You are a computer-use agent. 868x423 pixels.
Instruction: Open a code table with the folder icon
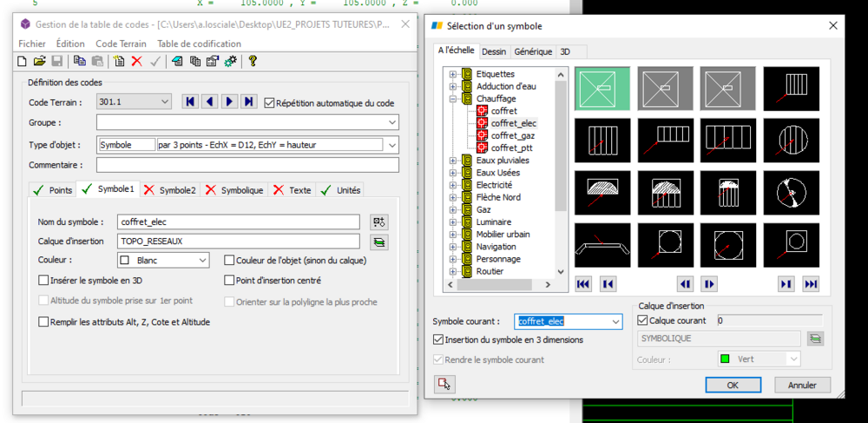pos(39,61)
